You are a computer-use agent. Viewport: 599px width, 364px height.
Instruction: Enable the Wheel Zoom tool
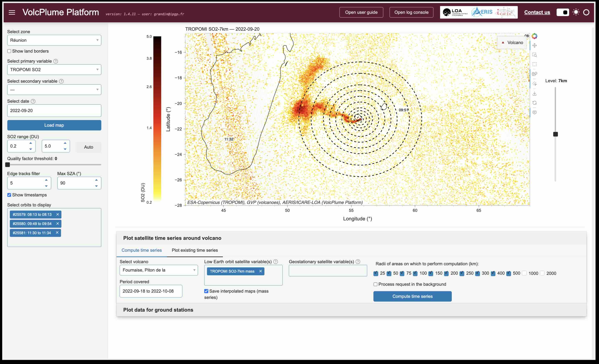coord(534,74)
